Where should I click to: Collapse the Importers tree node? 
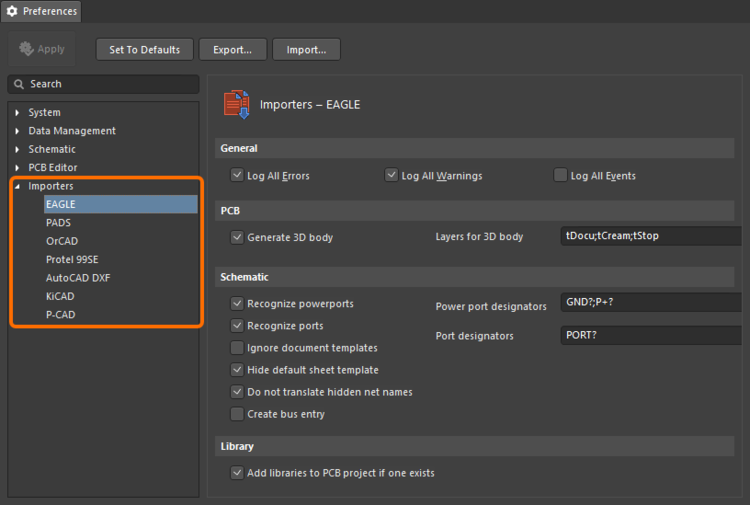click(x=17, y=186)
